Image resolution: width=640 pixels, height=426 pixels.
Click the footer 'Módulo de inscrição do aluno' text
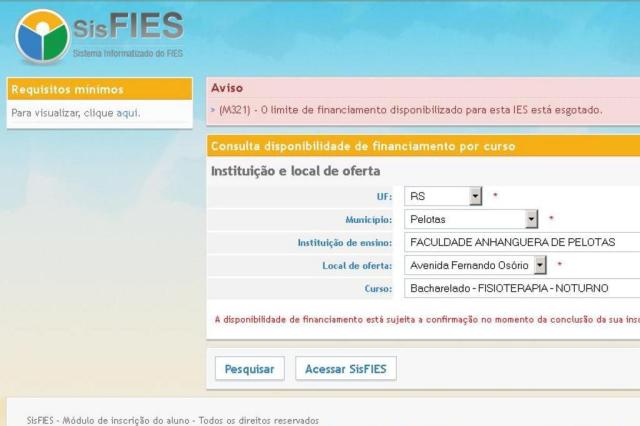coord(127,420)
